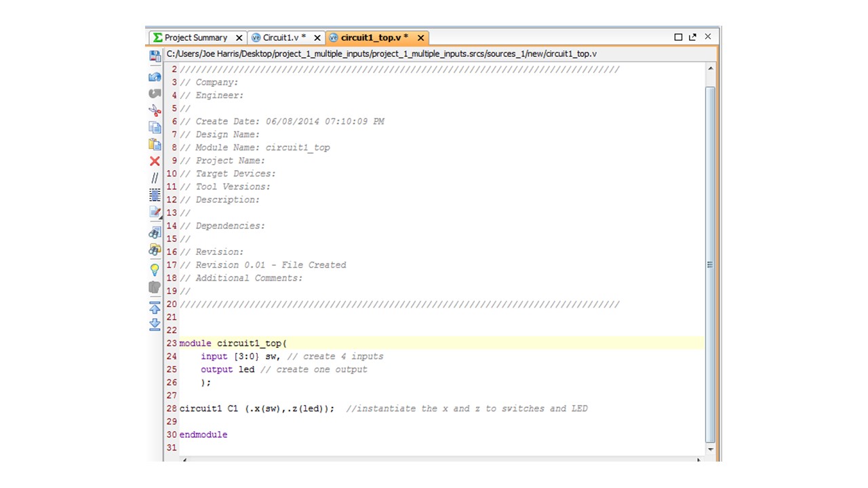The width and height of the screenshot is (868, 488).
Task: Click line number 28 in the gutter
Action: [172, 409]
